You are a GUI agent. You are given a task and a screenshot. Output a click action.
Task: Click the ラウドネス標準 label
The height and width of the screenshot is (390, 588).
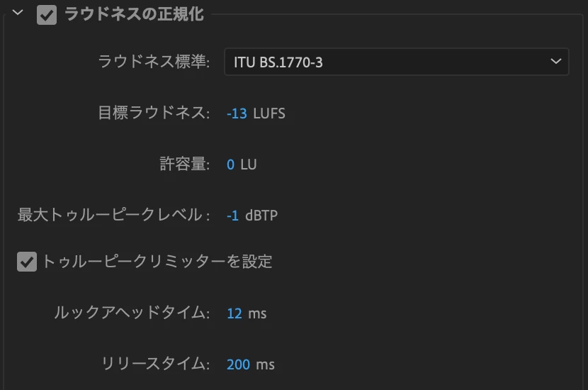[x=154, y=61]
